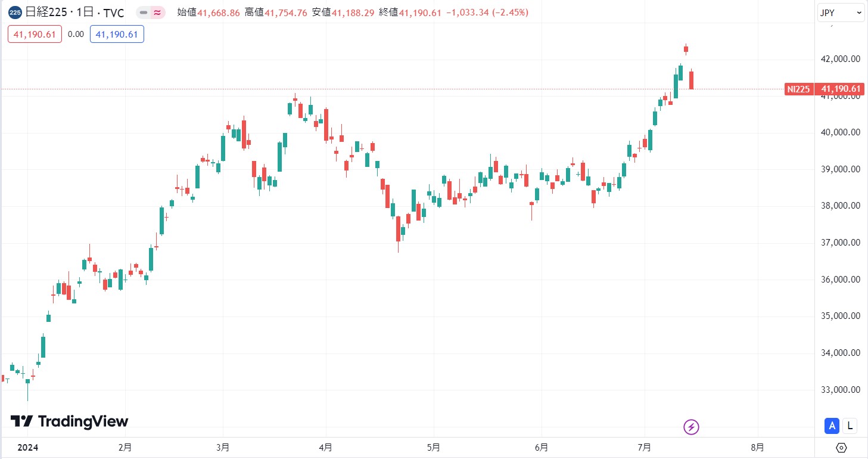Click the red 41,190.61 last price axis label
The height and width of the screenshot is (459, 868).
pyautogui.click(x=840, y=89)
